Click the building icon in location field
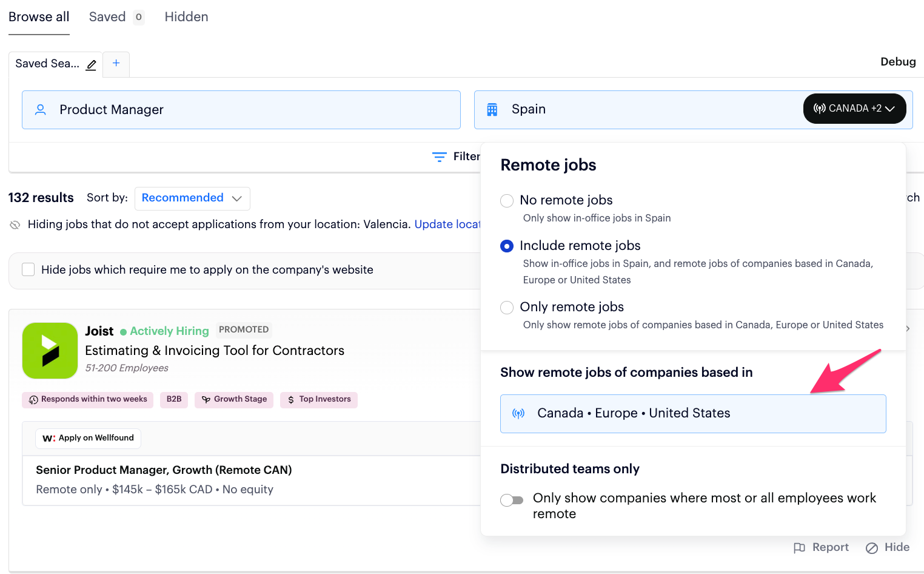 492,110
